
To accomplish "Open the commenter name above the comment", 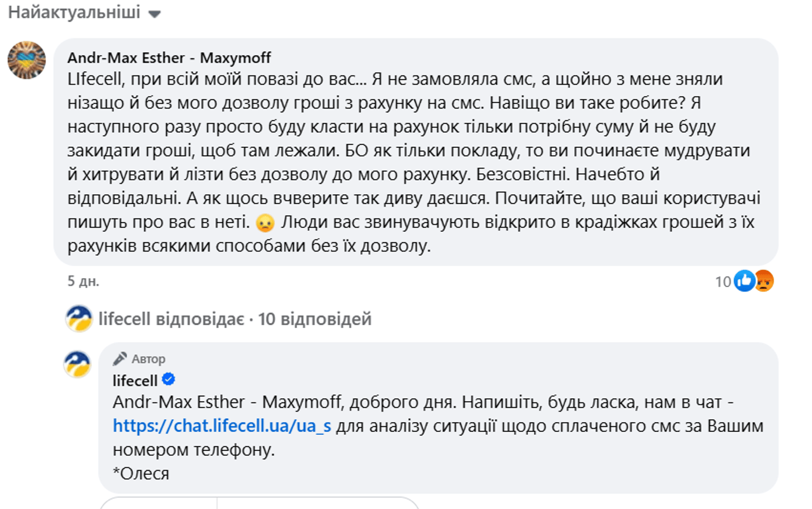I will 169,57.
